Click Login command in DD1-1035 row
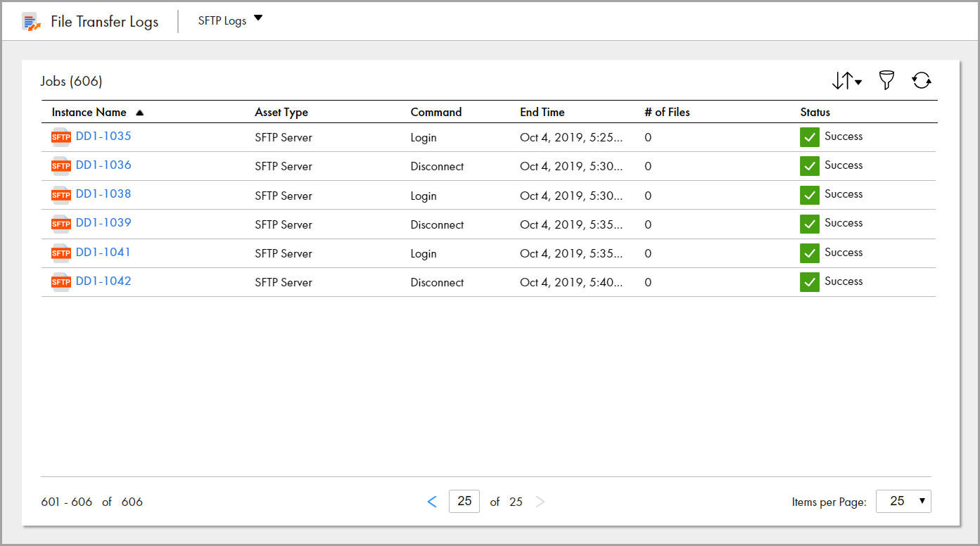 pos(424,137)
